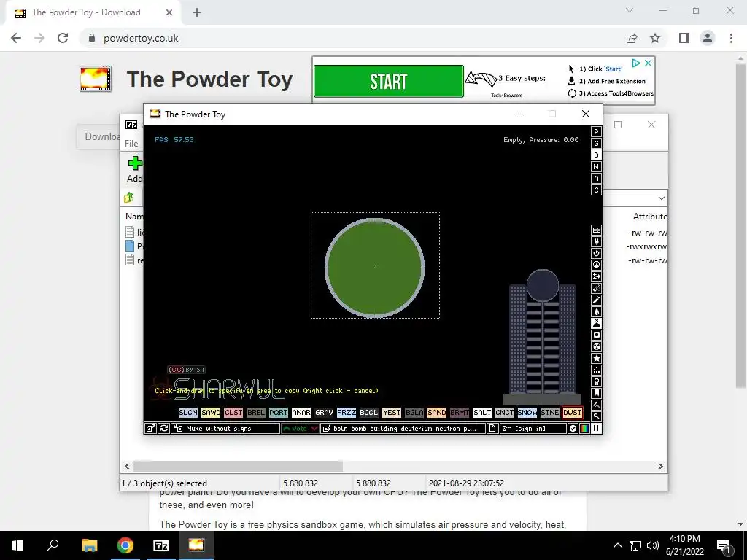The height and width of the screenshot is (560, 747).
Task: Select the DUST element
Action: point(573,413)
